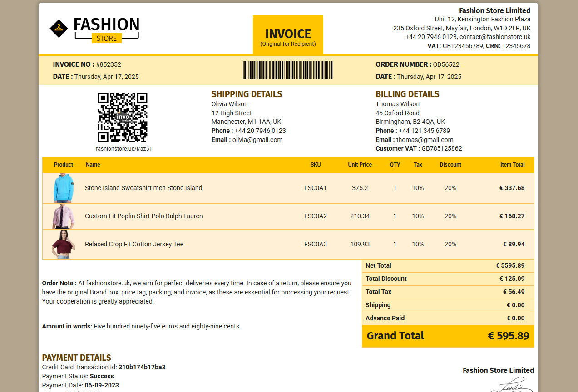Click the Total Discount amount € 125.09
Screen dimensions: 578x392
pos(512,279)
